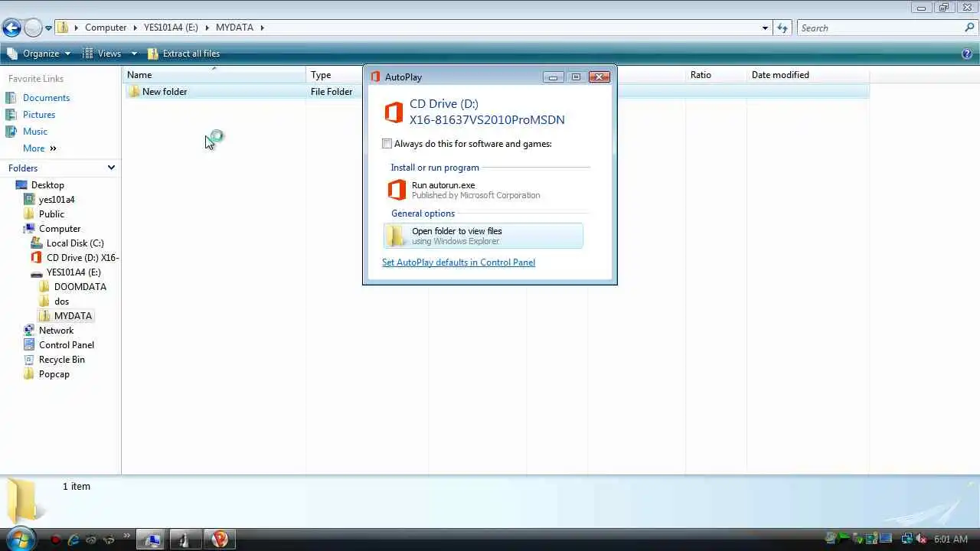Screen dimensions: 980x551
Task: Select Computer in the folder tree
Action: [60, 229]
